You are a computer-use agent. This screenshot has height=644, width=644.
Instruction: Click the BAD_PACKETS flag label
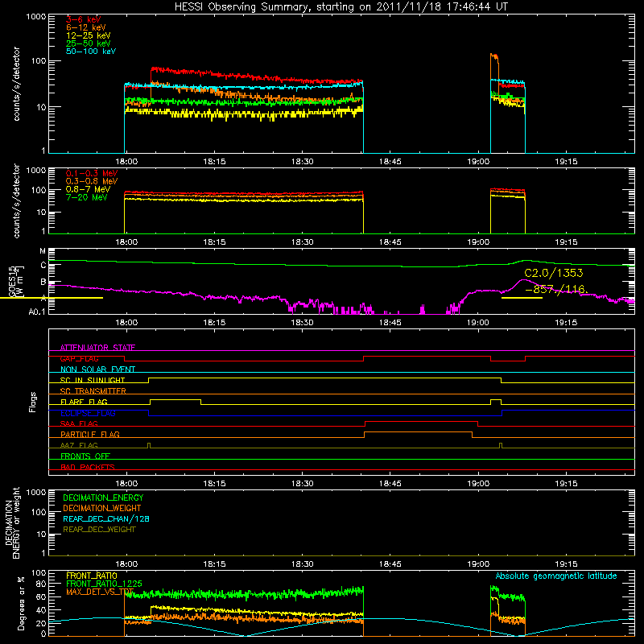click(88, 467)
